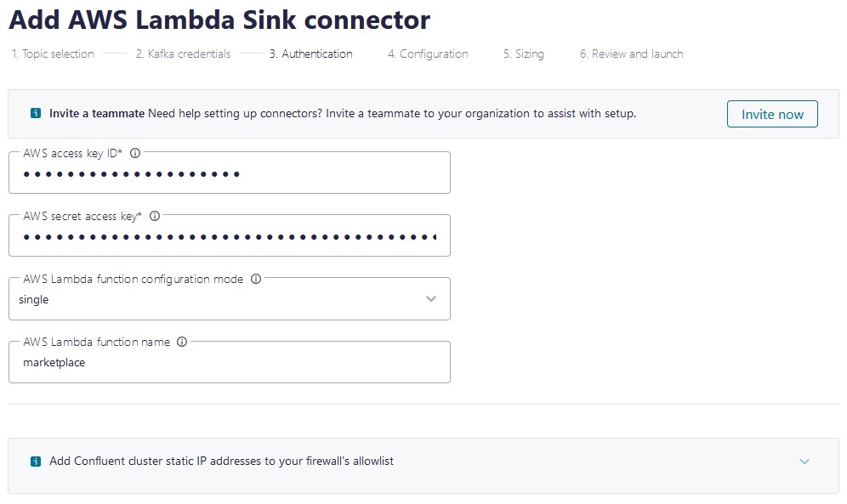This screenshot has height=504, width=847.
Task: Go to Review and launch step
Action: (x=631, y=54)
